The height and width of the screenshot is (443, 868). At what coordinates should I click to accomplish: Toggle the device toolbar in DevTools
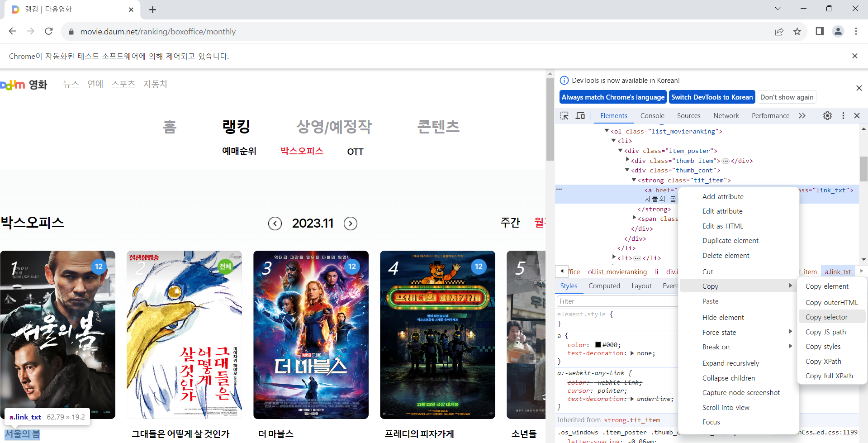click(580, 116)
